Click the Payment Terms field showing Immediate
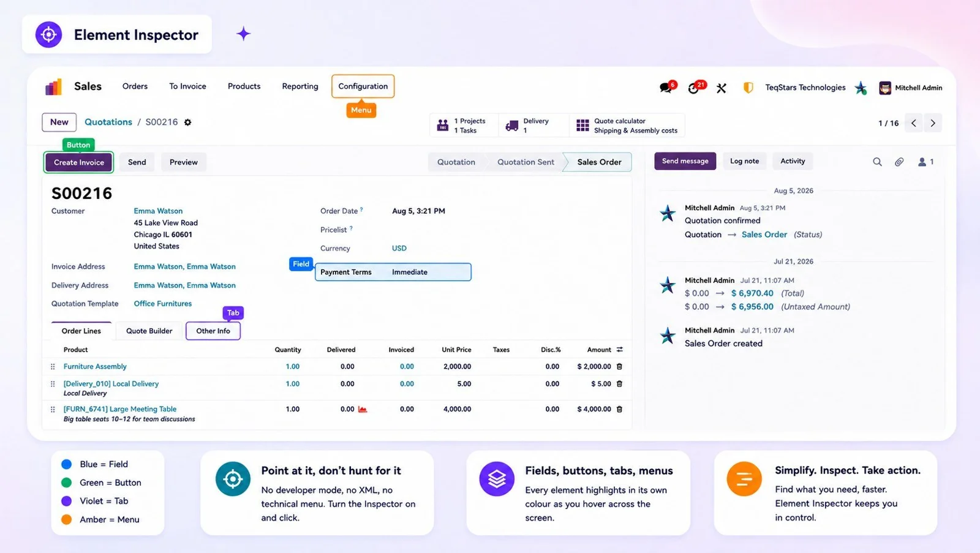The width and height of the screenshot is (980, 553). click(x=393, y=272)
